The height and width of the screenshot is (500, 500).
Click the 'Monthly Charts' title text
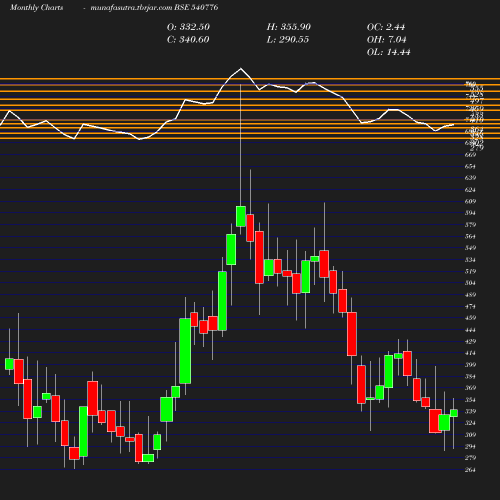(36, 8)
